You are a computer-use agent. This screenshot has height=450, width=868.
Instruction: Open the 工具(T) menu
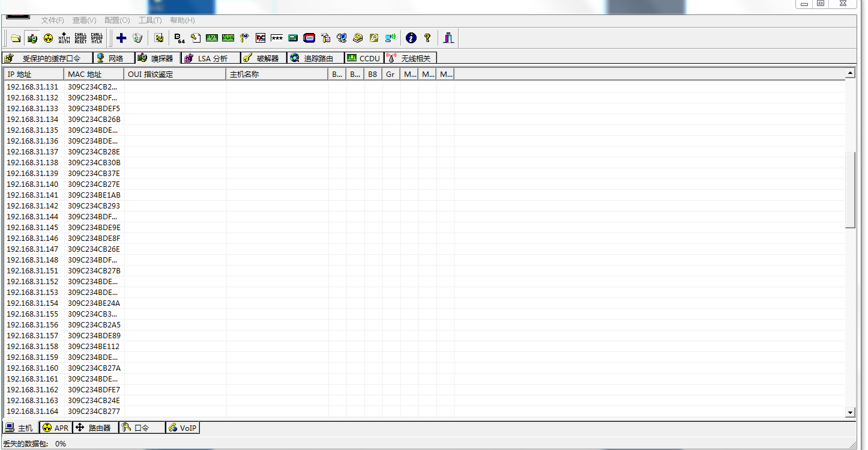pyautogui.click(x=150, y=20)
